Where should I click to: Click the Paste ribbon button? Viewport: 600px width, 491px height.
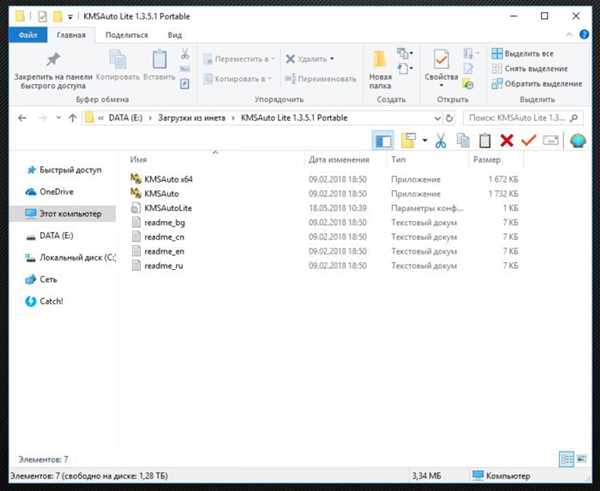159,65
